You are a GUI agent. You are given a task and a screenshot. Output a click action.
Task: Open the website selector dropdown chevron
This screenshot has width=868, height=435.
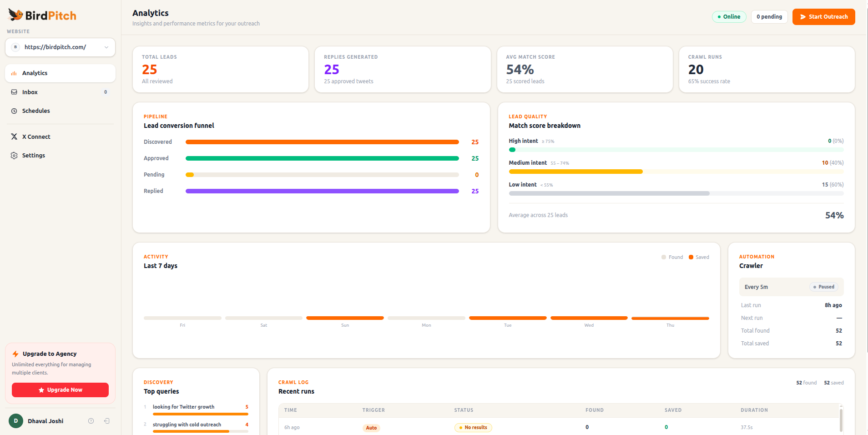click(106, 47)
